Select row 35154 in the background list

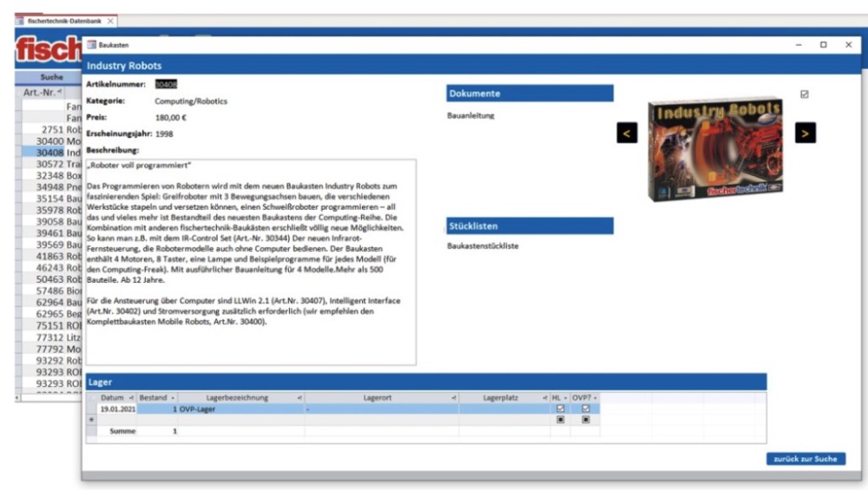tap(51, 199)
